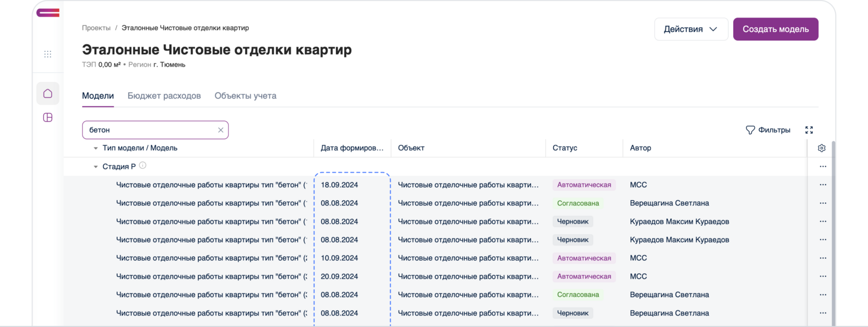Open three-dots menu for Стадия Р row
The image size is (868, 327).
pos(823,167)
